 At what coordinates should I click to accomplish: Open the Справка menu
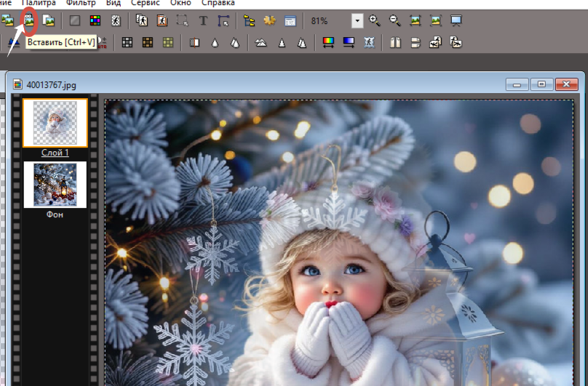click(x=218, y=3)
